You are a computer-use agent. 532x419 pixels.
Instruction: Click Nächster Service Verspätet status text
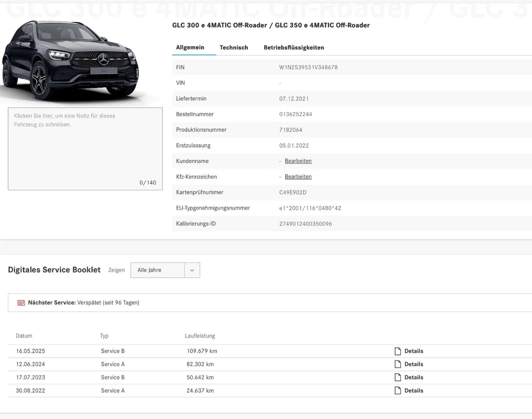pos(83,302)
